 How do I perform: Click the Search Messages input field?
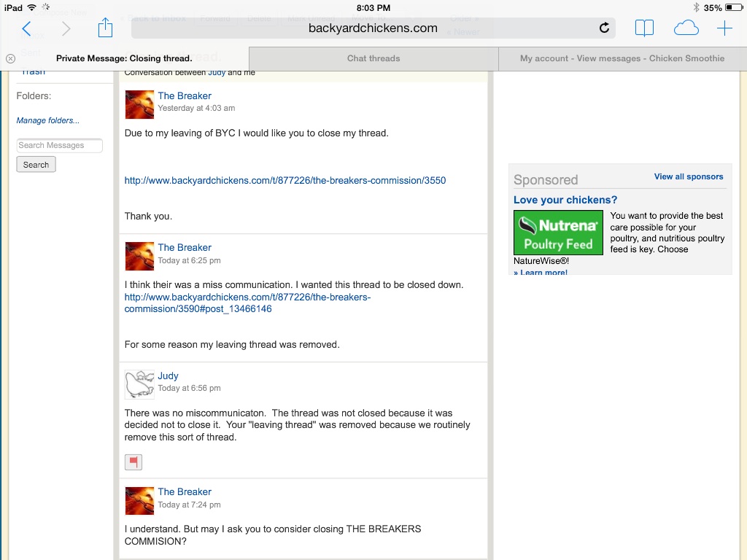point(59,145)
